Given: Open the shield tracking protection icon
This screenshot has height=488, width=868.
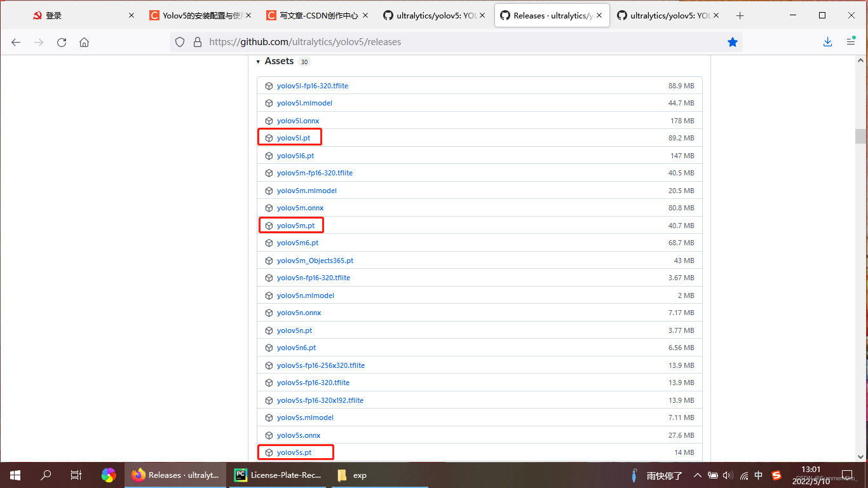Looking at the screenshot, I should point(180,42).
